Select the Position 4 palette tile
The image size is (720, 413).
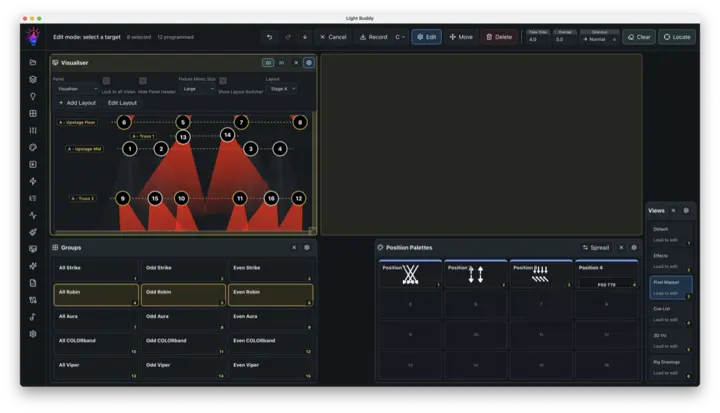click(x=607, y=274)
